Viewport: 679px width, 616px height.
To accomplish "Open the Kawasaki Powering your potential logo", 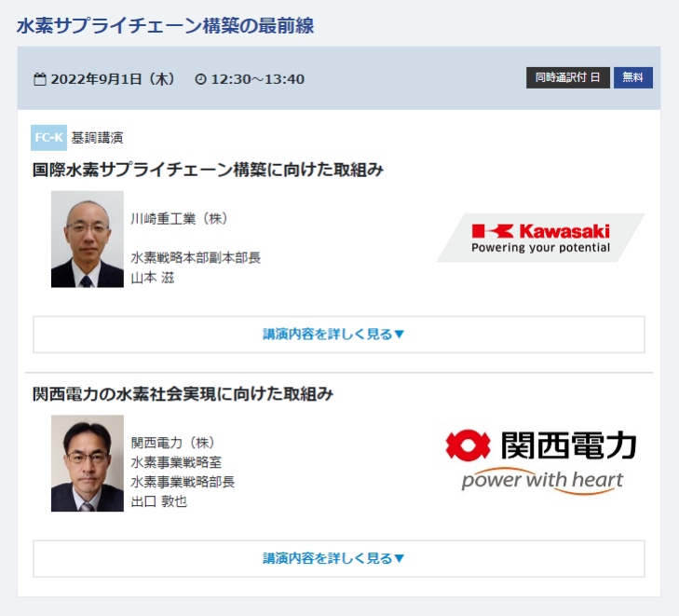I will (540, 238).
